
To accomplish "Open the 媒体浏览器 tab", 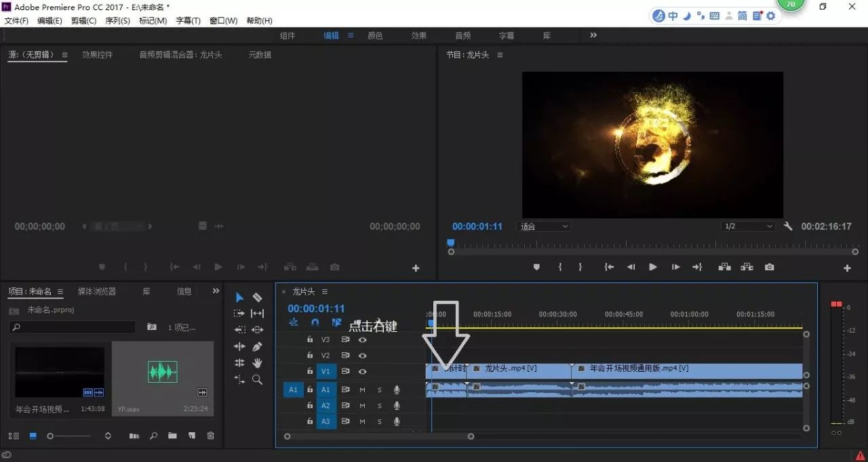I will coord(97,291).
